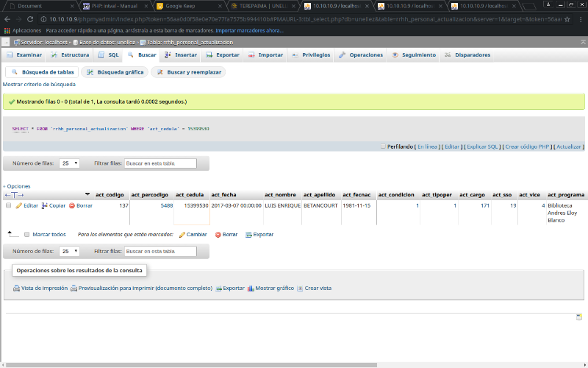
Task: Click the horizontal scrollbar at page bottom
Action: click(191, 365)
